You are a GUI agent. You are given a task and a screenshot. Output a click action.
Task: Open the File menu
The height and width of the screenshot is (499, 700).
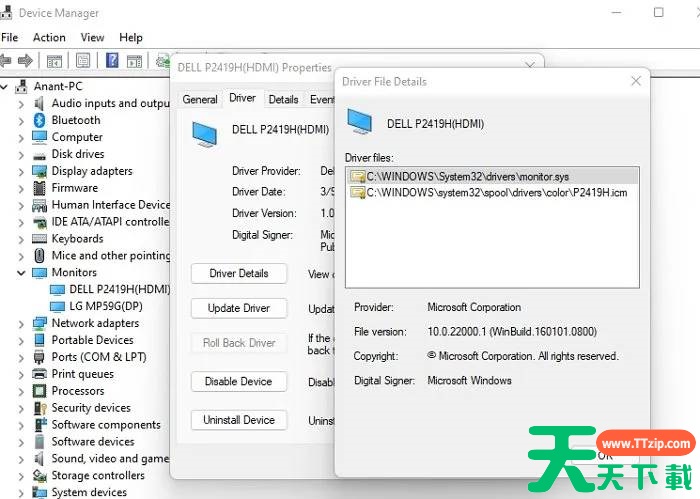[x=9, y=37]
